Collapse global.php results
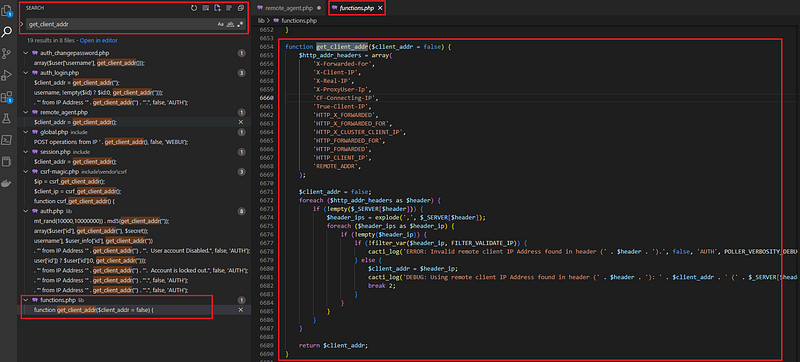Image resolution: width=800 pixels, height=362 pixels. pos(26,132)
